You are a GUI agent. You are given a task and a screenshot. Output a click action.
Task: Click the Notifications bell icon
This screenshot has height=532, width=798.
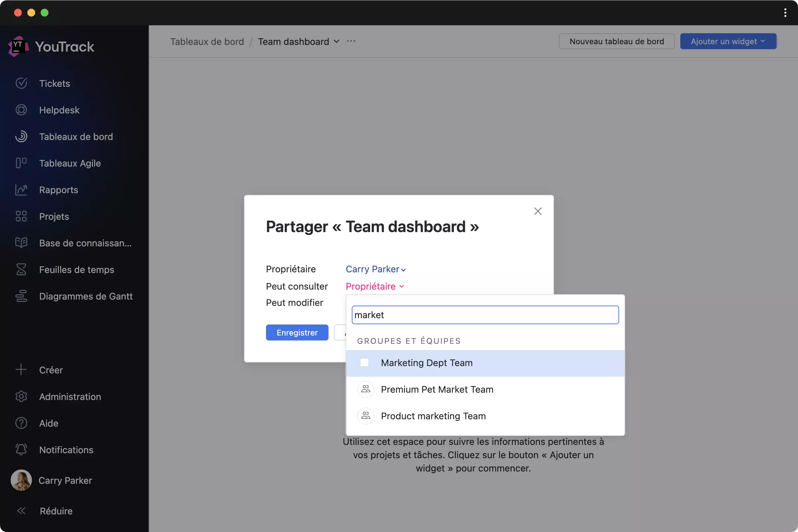(21, 450)
